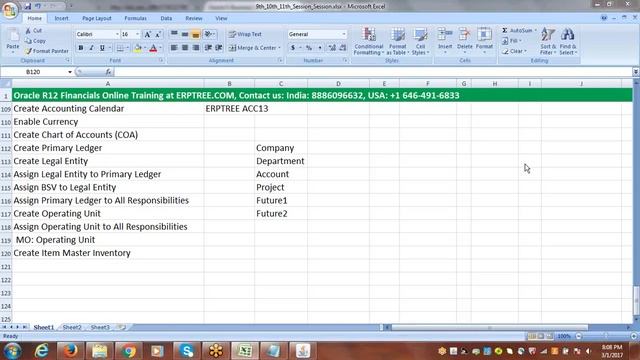This screenshot has height=360, width=640.
Task: Apply Accounting dollar number format
Action: [293, 48]
